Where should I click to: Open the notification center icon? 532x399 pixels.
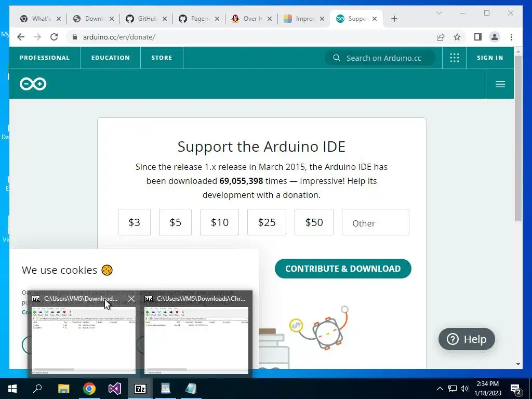pos(516,389)
